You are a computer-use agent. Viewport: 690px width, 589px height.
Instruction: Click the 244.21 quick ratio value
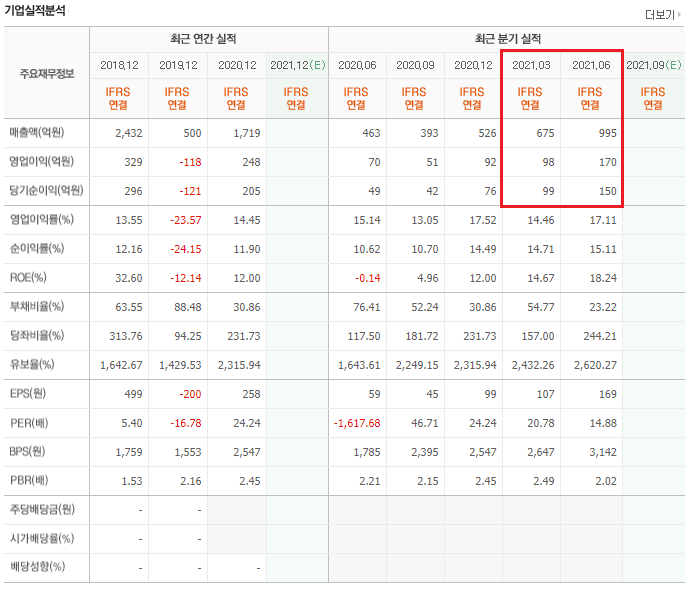(x=600, y=336)
